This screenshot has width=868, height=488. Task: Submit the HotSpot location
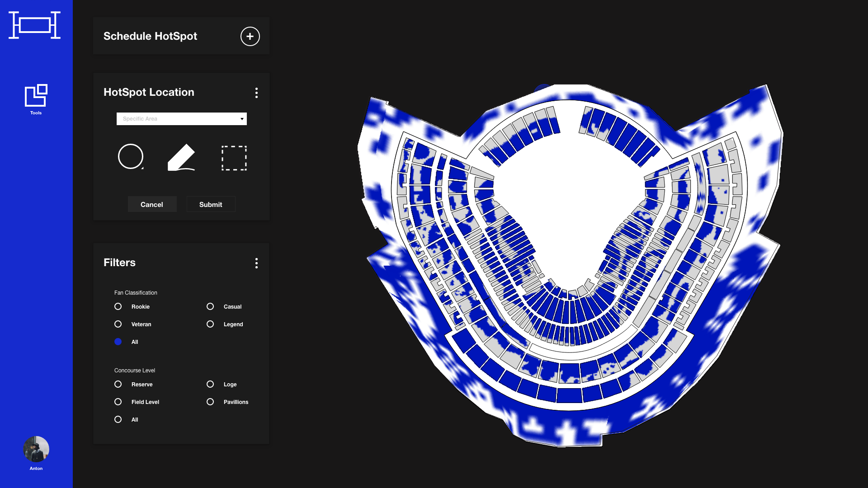[211, 204]
